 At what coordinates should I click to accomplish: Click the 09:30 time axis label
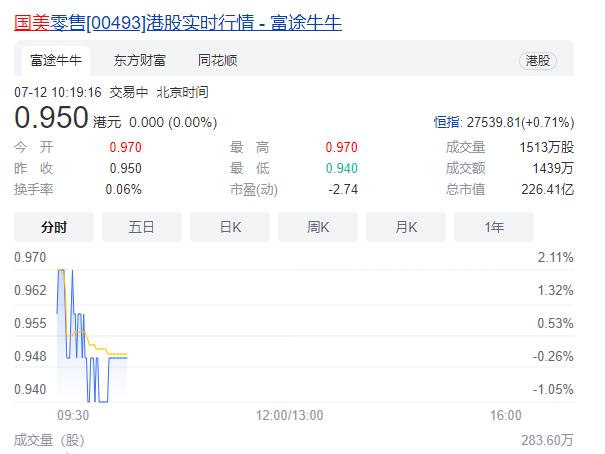tap(73, 415)
